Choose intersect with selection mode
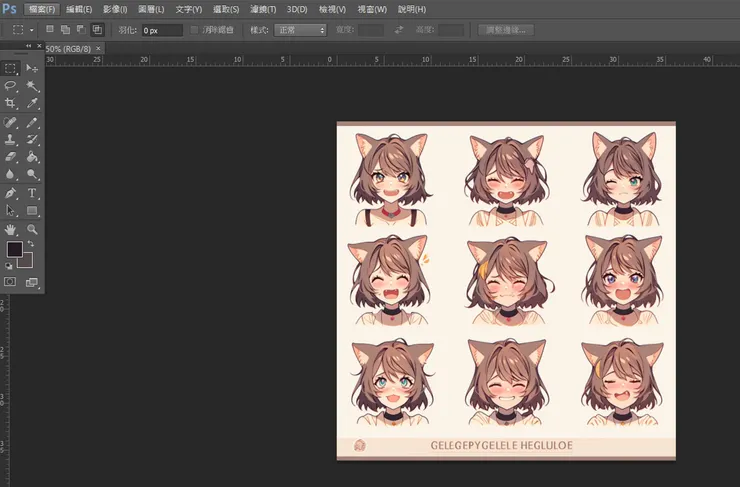The width and height of the screenshot is (740, 487). coord(97,30)
